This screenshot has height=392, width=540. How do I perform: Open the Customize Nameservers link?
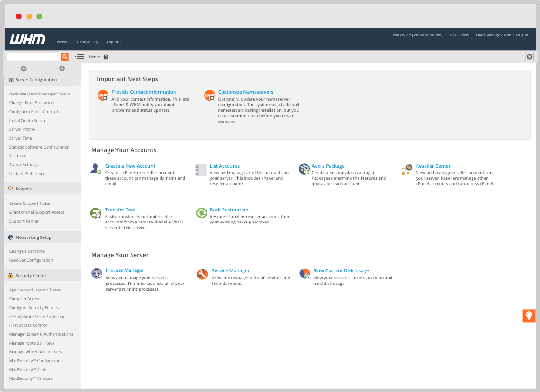click(246, 92)
